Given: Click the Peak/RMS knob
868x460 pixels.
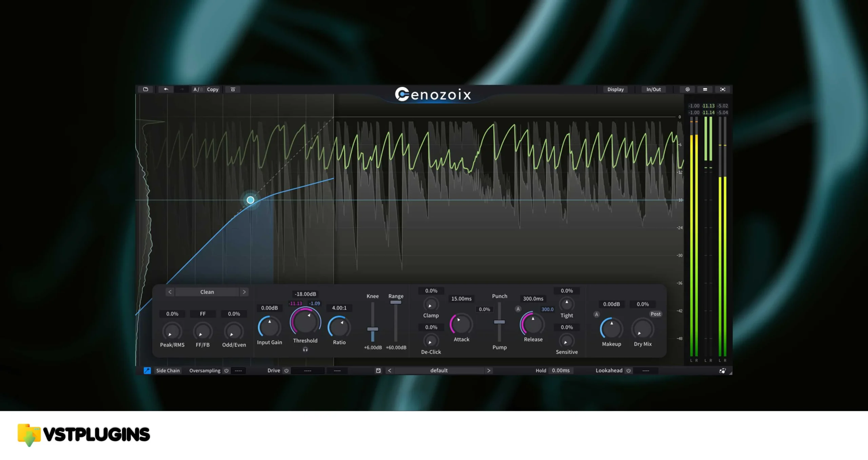Looking at the screenshot, I should (172, 331).
